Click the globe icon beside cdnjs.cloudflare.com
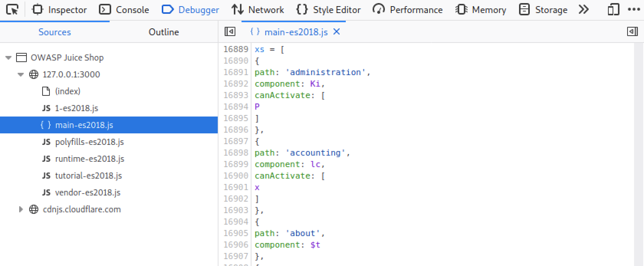644x266 pixels. point(34,209)
